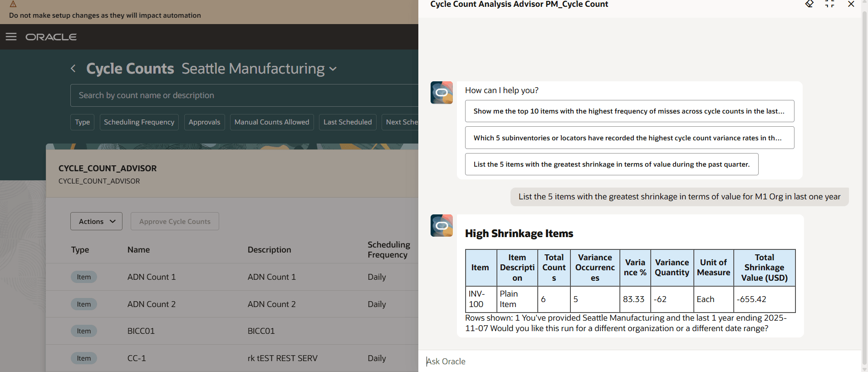Click Daily frequency in the ADN Count 2 row
868x372 pixels.
[377, 304]
